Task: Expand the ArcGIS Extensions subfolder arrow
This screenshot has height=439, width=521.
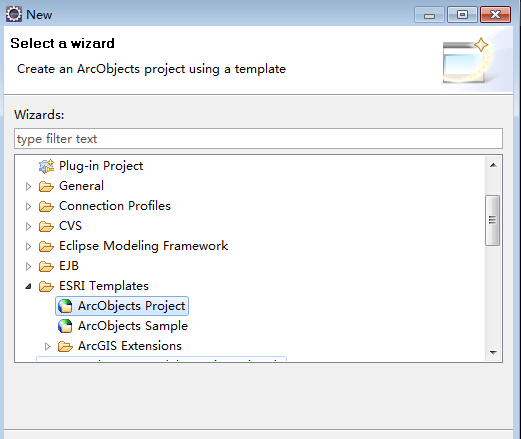Action: pos(47,346)
